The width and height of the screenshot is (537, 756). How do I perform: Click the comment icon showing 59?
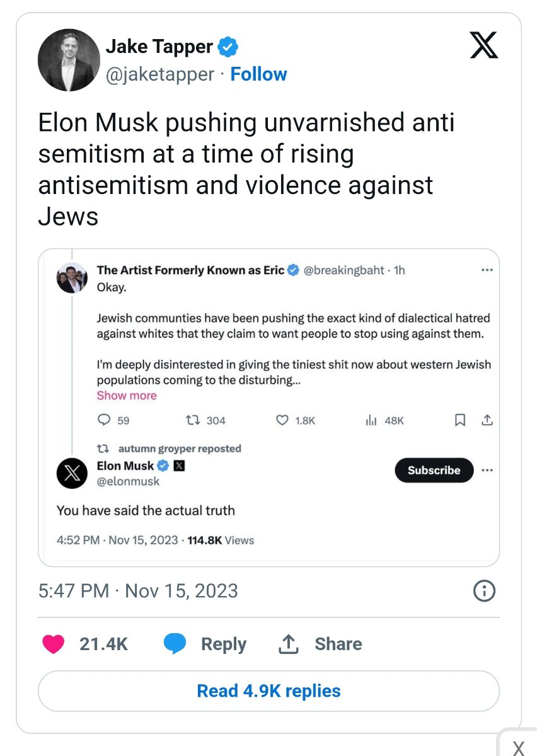click(105, 420)
